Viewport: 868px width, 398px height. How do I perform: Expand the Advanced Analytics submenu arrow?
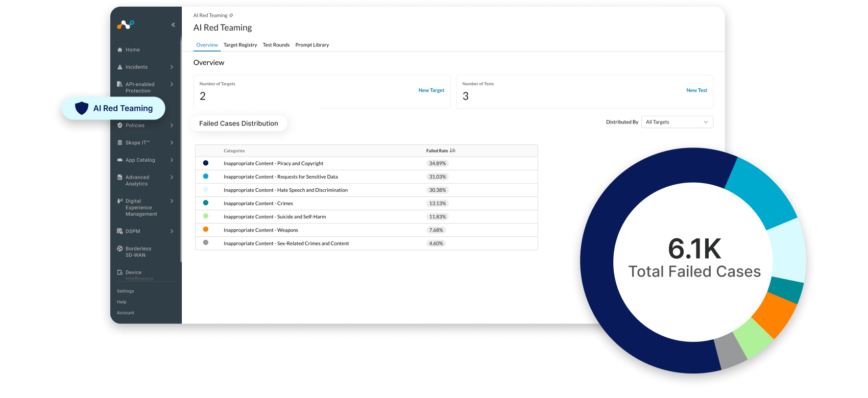[172, 178]
